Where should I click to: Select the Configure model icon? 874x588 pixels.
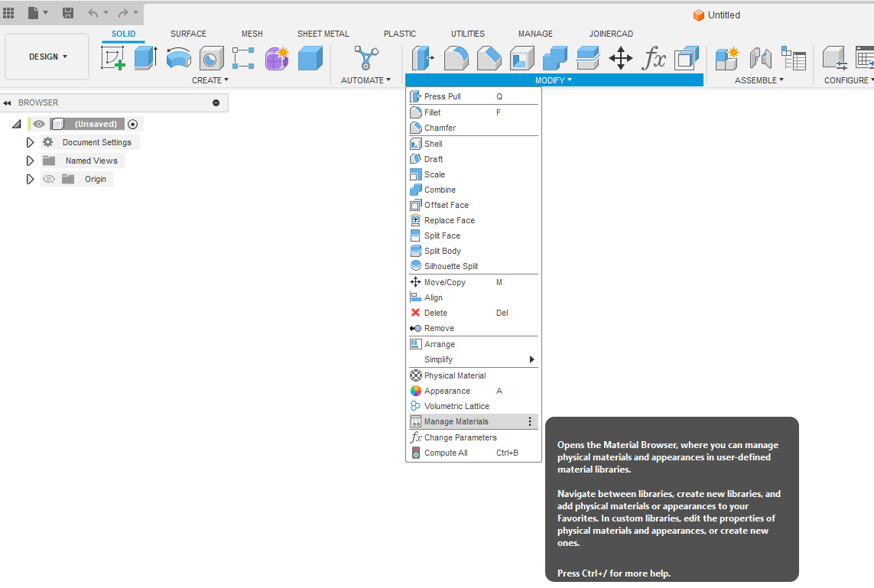835,58
